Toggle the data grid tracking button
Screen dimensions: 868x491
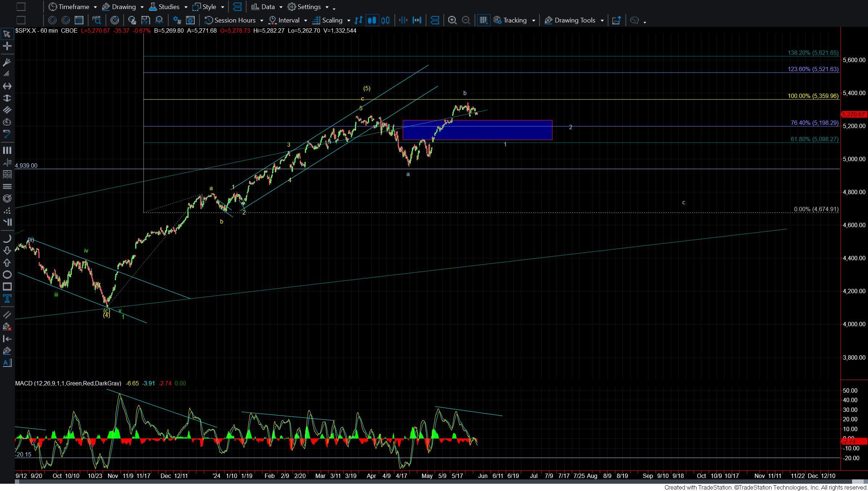[483, 20]
